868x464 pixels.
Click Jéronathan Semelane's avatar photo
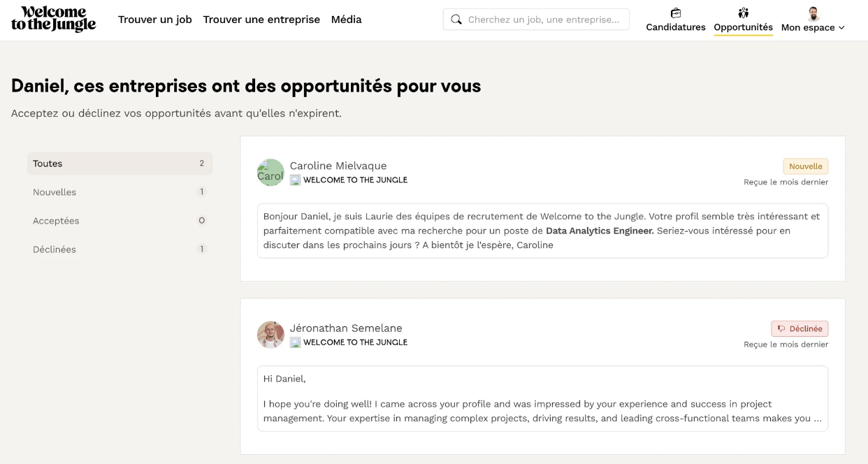[270, 335]
